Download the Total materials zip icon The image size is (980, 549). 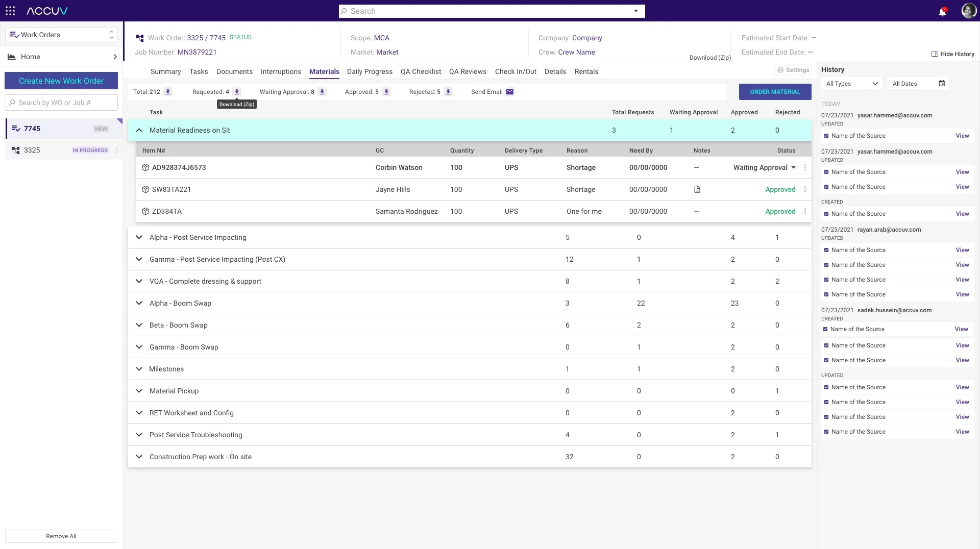pyautogui.click(x=168, y=92)
